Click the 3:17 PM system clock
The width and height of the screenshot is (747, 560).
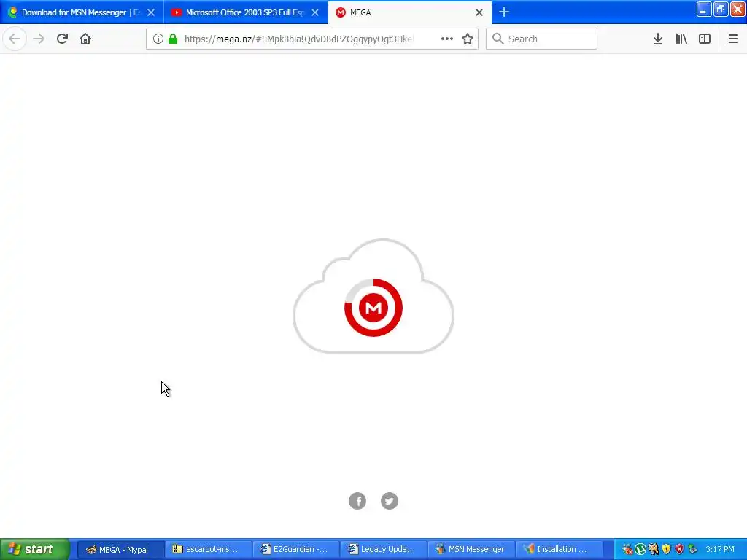coord(720,549)
